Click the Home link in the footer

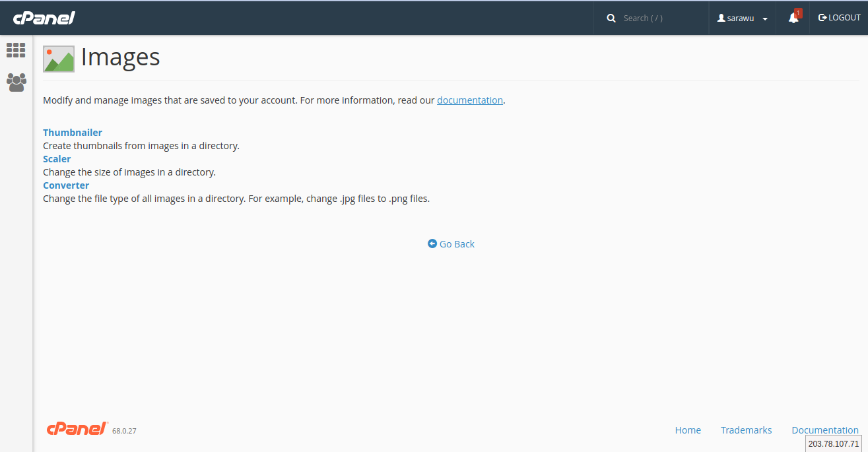tap(688, 430)
